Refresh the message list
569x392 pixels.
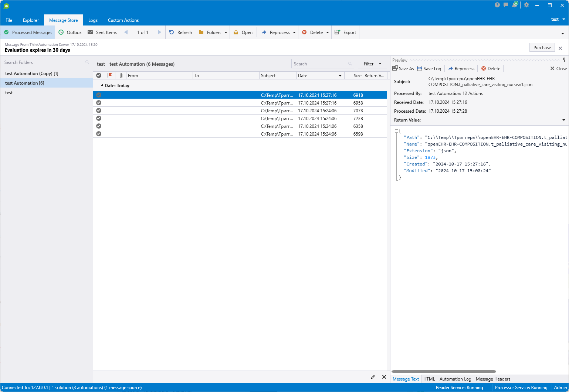click(180, 32)
